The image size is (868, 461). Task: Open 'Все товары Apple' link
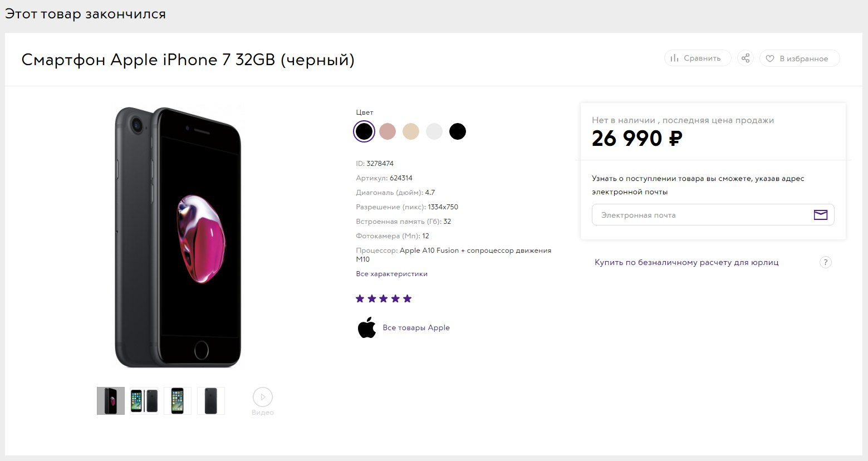(x=416, y=327)
